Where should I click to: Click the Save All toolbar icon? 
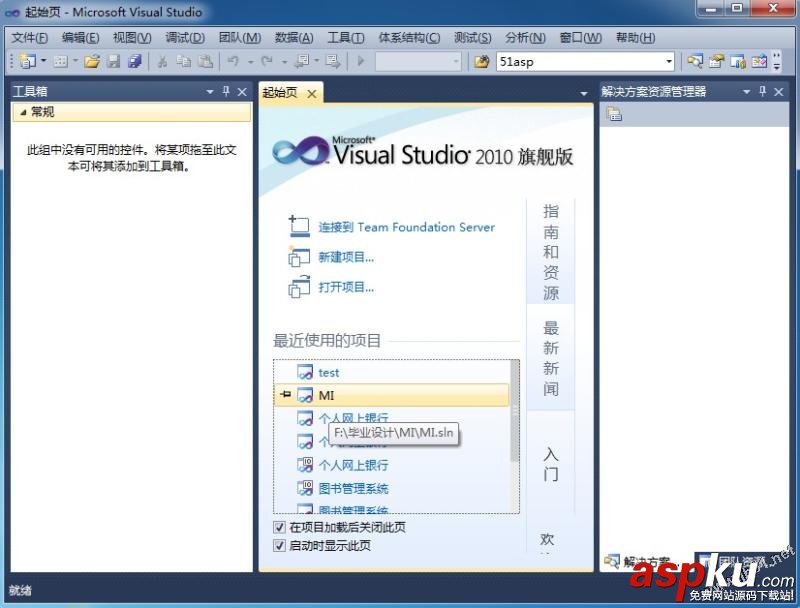pyautogui.click(x=135, y=62)
